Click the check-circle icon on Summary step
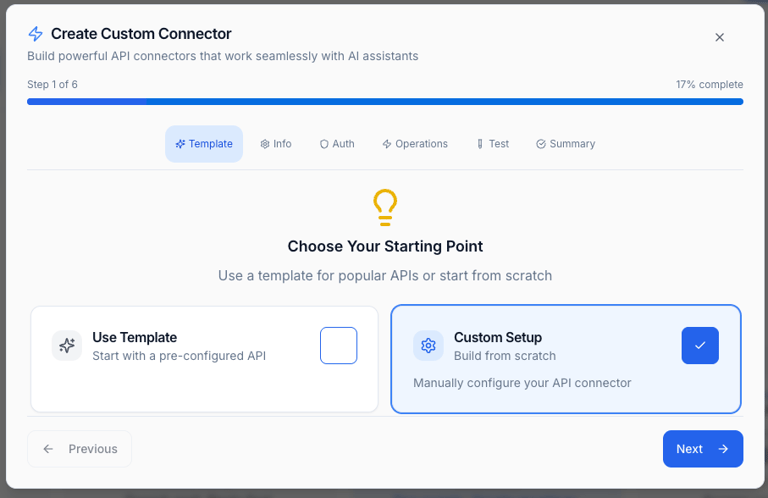Screen dimensions: 768x498 click(541, 144)
